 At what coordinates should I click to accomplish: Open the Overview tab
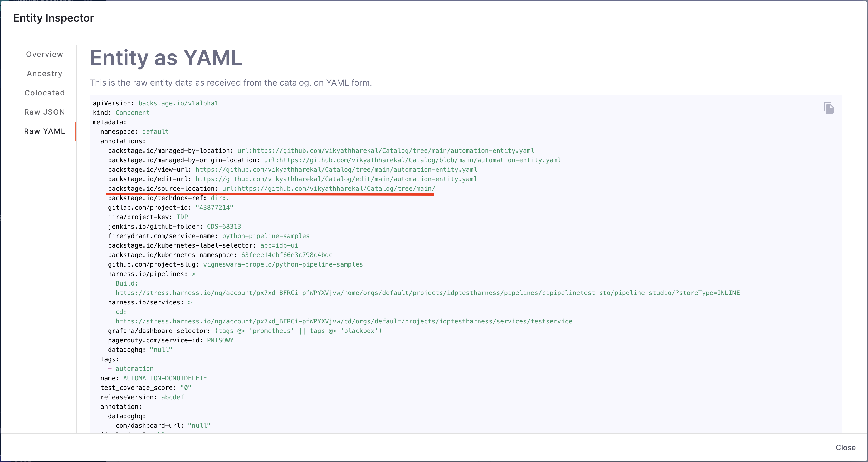click(45, 54)
